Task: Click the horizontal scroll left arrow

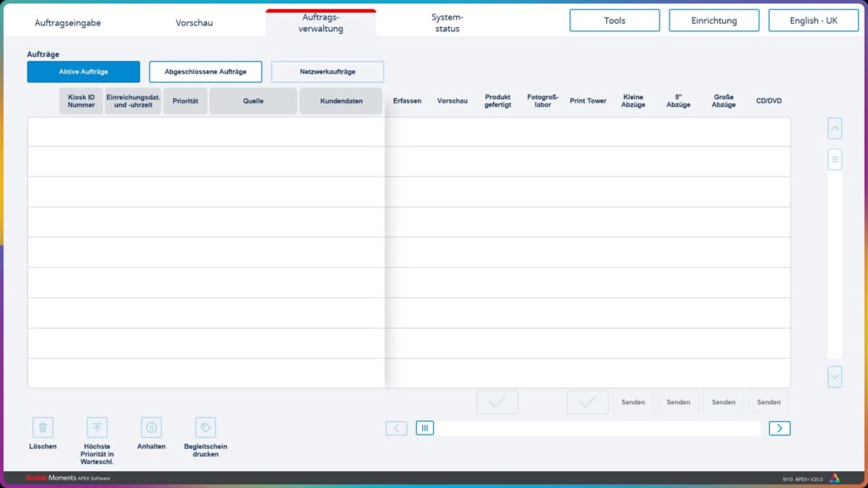Action: pyautogui.click(x=396, y=428)
